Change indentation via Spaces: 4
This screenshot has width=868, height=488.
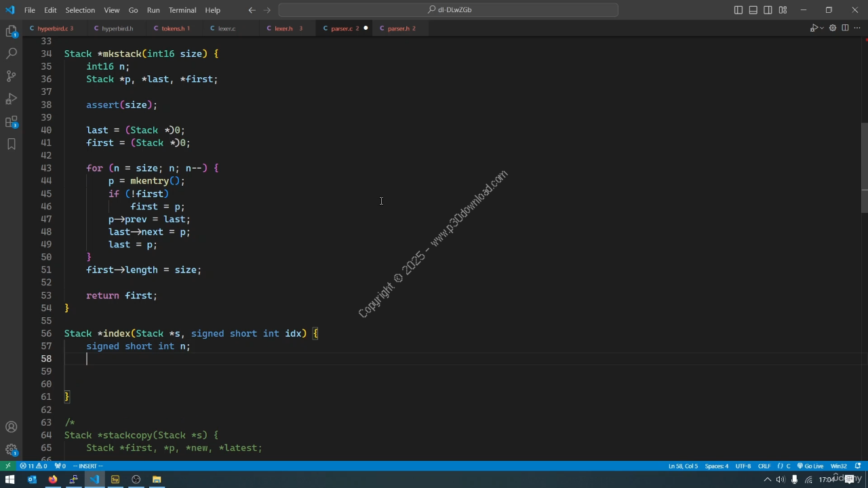pyautogui.click(x=717, y=466)
